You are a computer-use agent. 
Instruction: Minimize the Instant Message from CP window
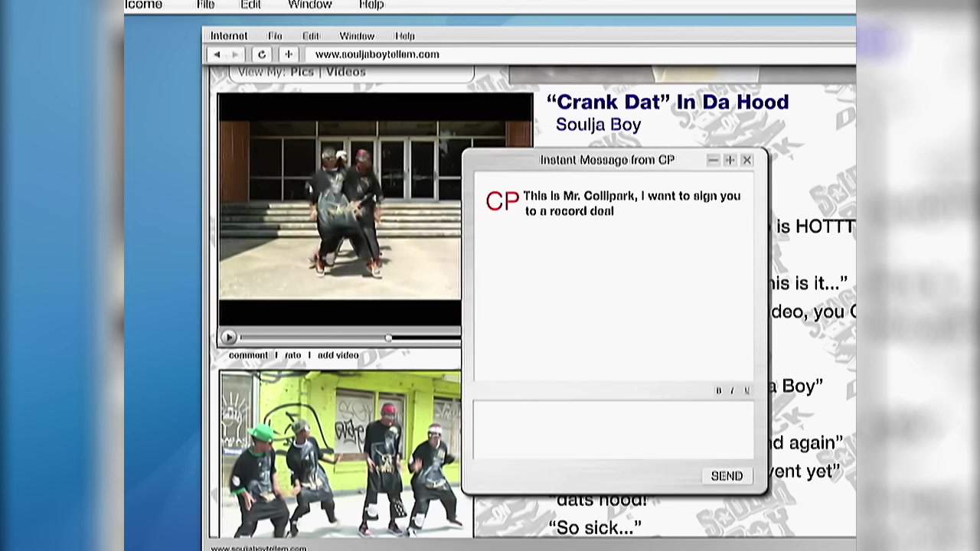click(713, 160)
